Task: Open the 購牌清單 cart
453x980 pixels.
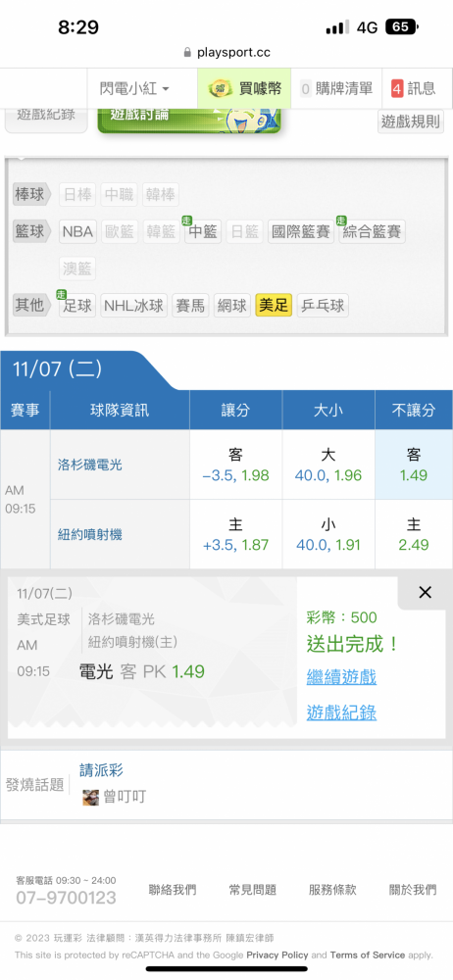Action: coord(336,89)
